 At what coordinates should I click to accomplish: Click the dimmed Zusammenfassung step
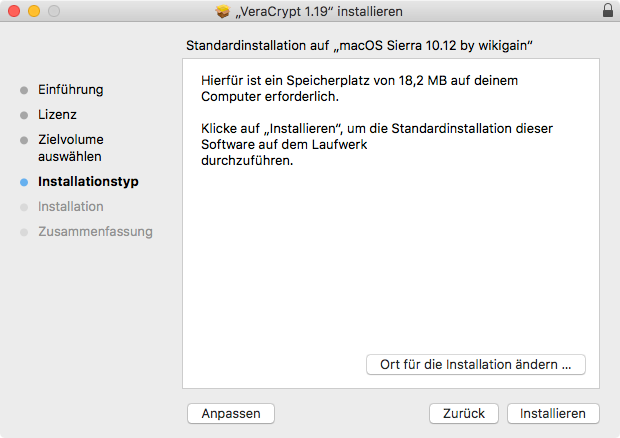point(95,231)
